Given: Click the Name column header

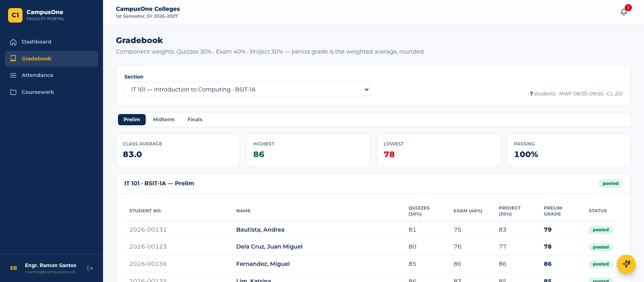Looking at the screenshot, I should click(x=244, y=211).
